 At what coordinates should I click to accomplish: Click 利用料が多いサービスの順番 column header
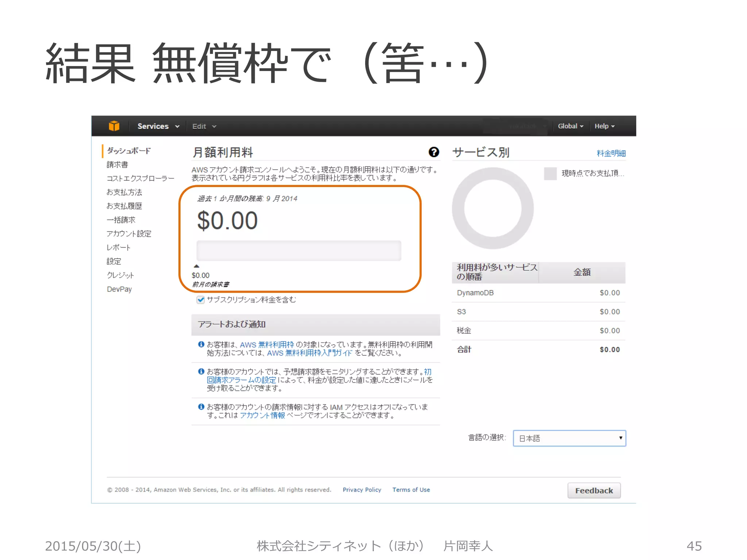495,272
